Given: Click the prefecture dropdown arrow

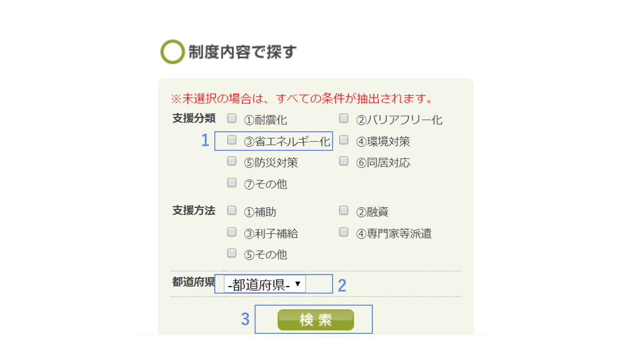Looking at the screenshot, I should 298,284.
